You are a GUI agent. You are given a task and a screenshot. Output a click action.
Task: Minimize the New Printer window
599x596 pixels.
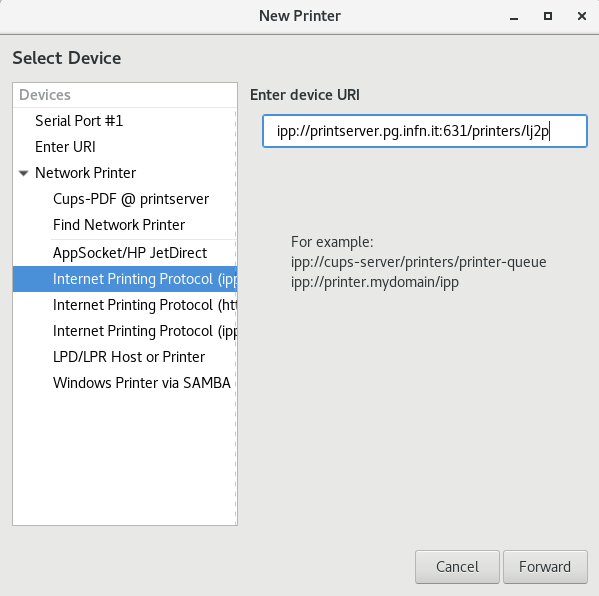tap(514, 16)
